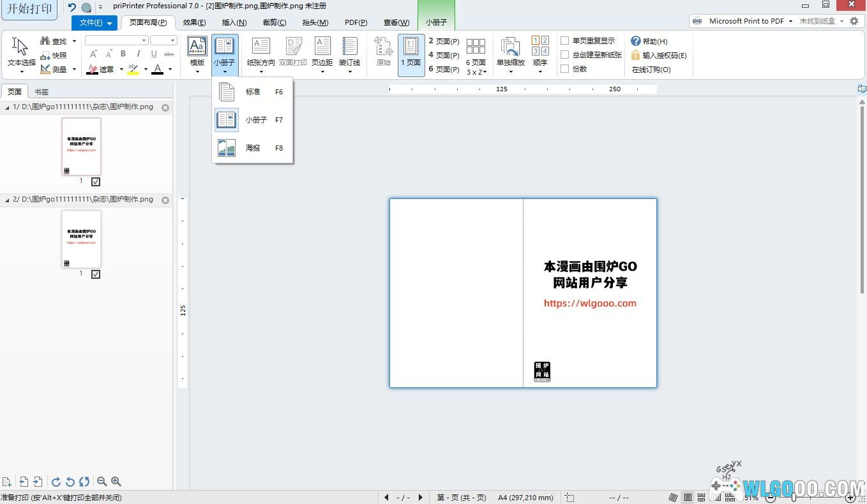Select 海报 poster from the dropdown menu
The height and width of the screenshot is (504, 867).
[253, 148]
